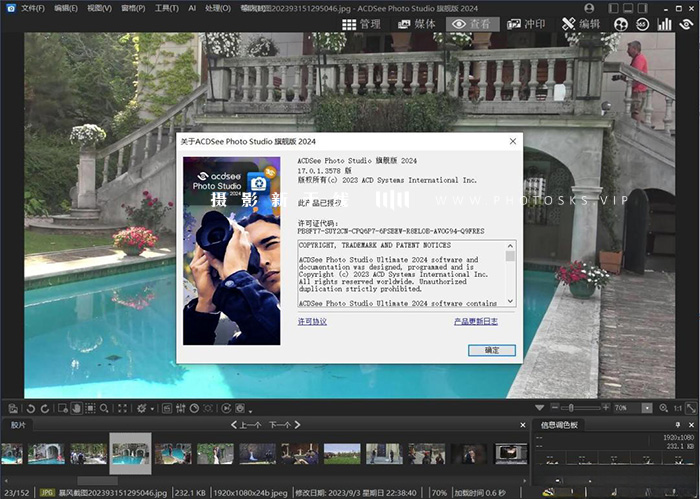This screenshot has height=499, width=700.
Task: Open the 70% zoom dropdown
Action: 647,408
